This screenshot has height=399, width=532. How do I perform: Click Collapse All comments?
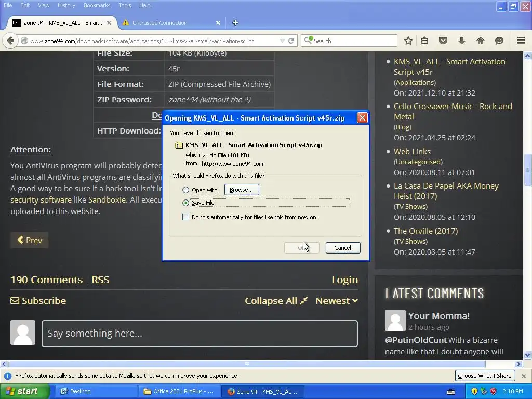click(276, 301)
